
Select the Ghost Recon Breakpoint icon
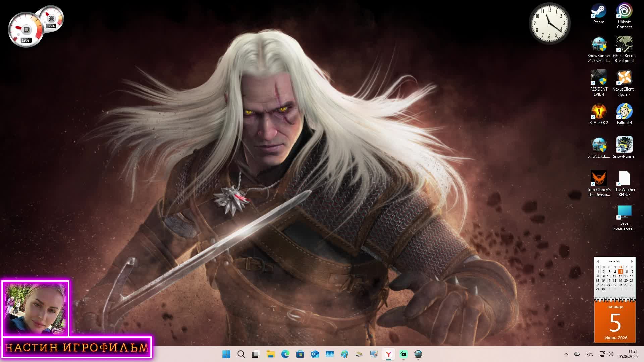coord(624,50)
